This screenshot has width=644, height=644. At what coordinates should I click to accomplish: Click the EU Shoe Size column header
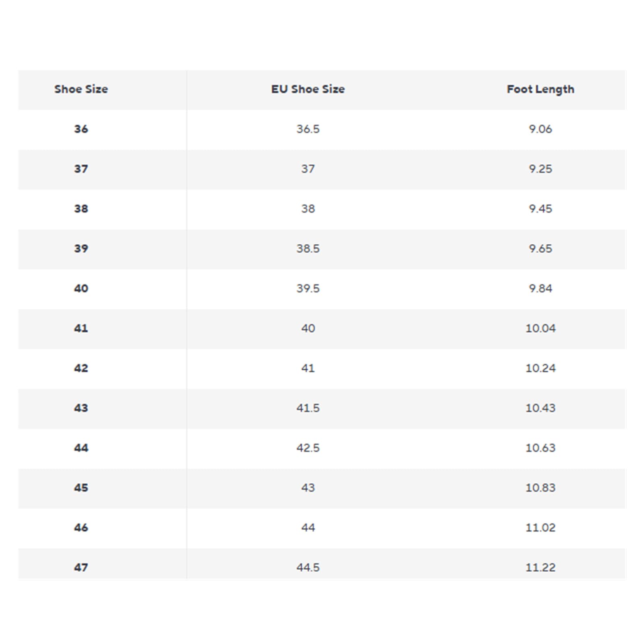tap(308, 89)
